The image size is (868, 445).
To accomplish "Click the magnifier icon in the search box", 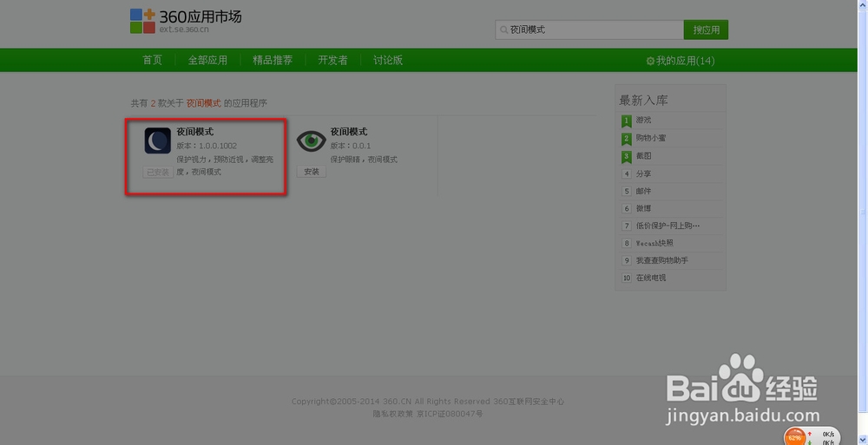I will 503,29.
